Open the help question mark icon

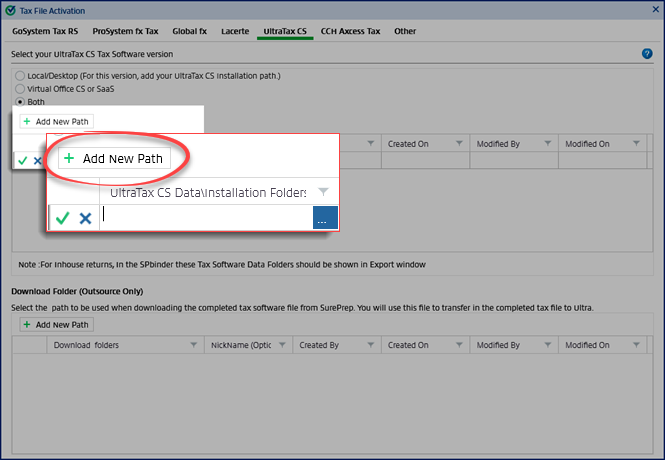[647, 54]
